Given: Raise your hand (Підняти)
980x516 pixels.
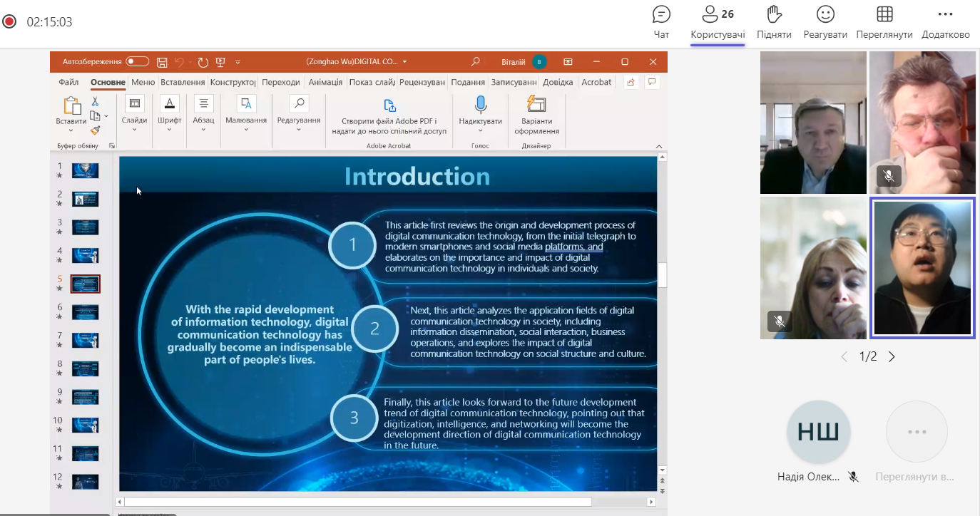Looking at the screenshot, I should pos(774,21).
